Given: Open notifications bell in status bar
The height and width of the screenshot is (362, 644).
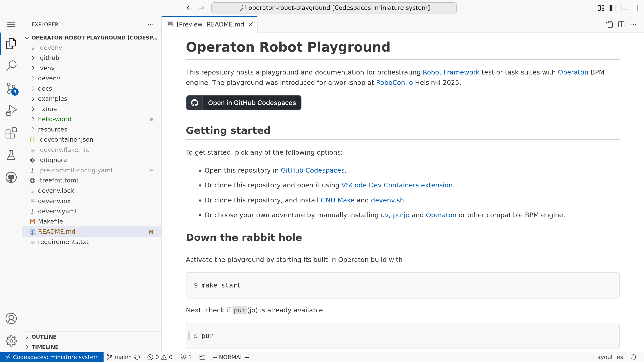Looking at the screenshot, I should click(633, 357).
